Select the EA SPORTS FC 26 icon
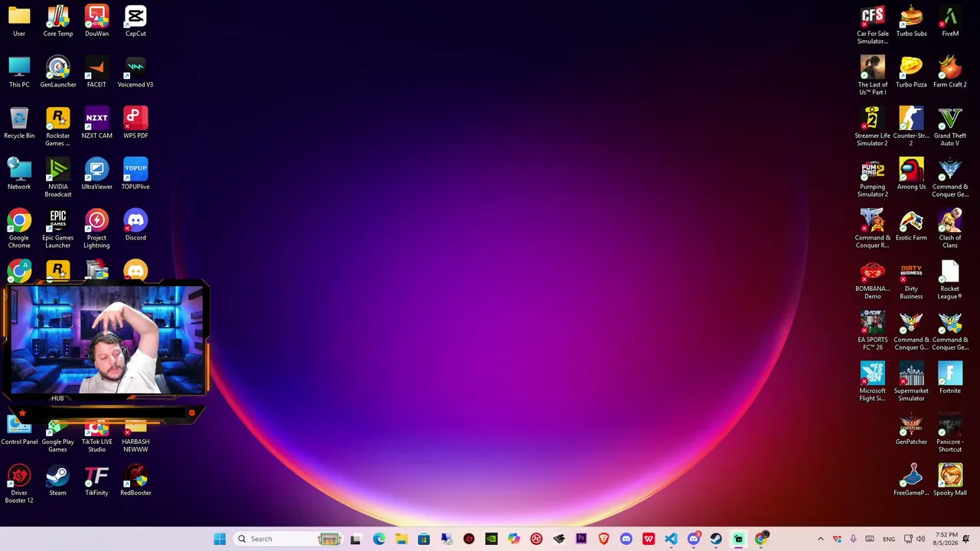Image resolution: width=980 pixels, height=551 pixels. 873,331
